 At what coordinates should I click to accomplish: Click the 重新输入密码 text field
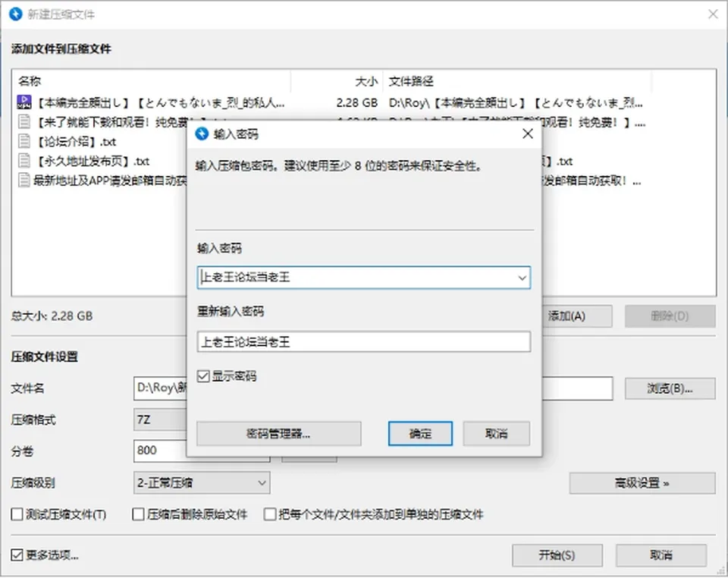point(363,341)
